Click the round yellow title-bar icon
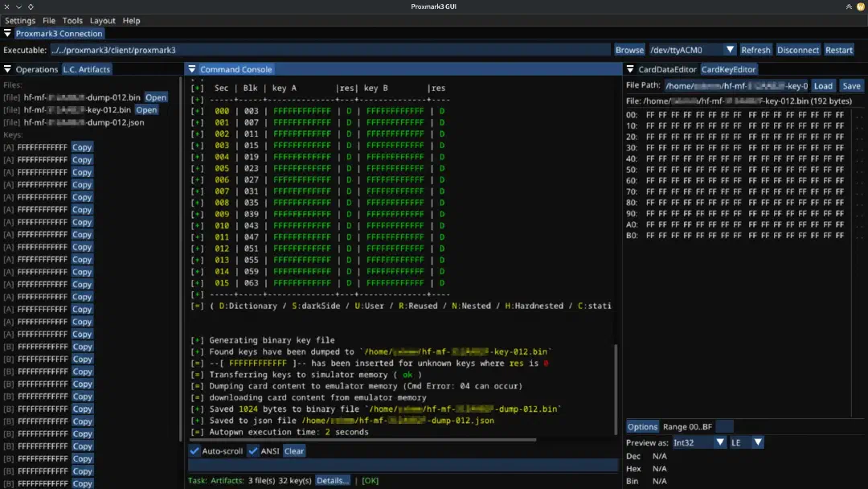 [861, 6]
